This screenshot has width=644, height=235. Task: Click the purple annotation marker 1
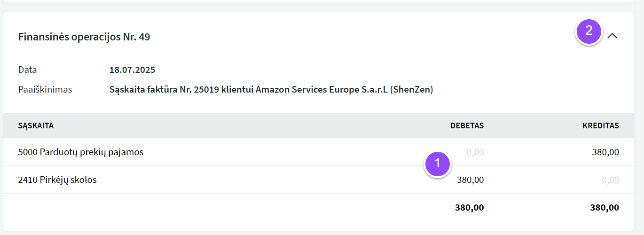[438, 164]
